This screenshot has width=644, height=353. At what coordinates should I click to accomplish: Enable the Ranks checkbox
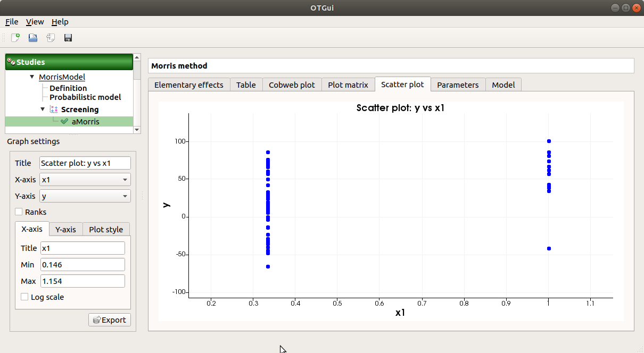coord(19,212)
